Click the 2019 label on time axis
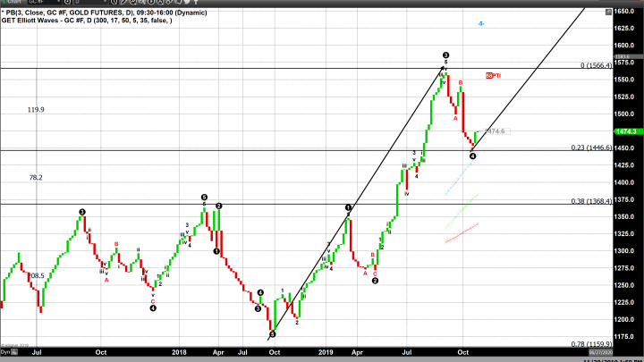Viewport: 644px width, 362px height. (326, 352)
